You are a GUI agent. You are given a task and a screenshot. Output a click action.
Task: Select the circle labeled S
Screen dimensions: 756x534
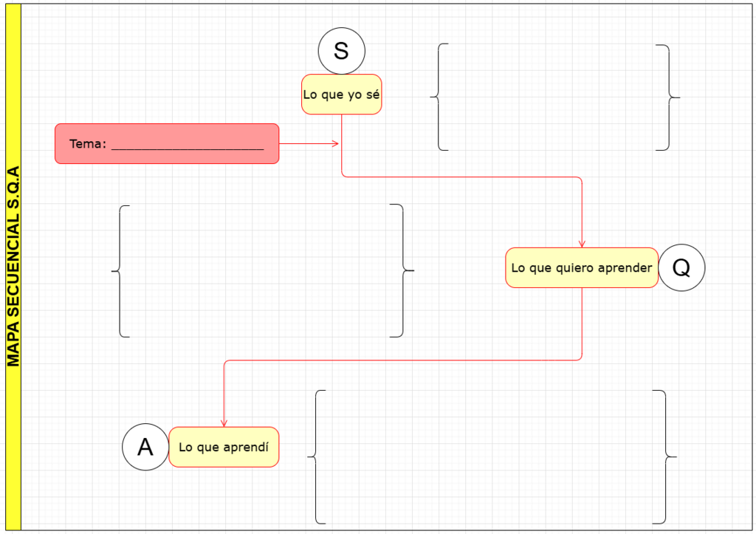[341, 51]
